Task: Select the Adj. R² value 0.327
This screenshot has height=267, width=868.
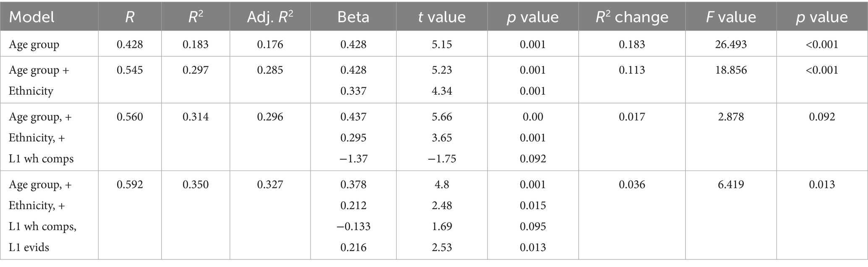Action: click(x=270, y=184)
